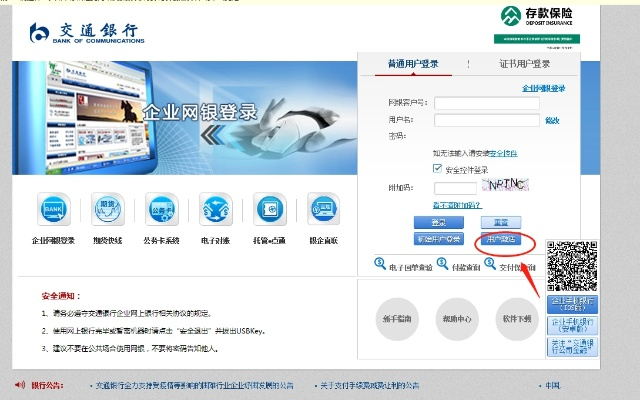Click the 企业网银登录 link in login panel
The width and height of the screenshot is (640, 400).
[x=544, y=88]
